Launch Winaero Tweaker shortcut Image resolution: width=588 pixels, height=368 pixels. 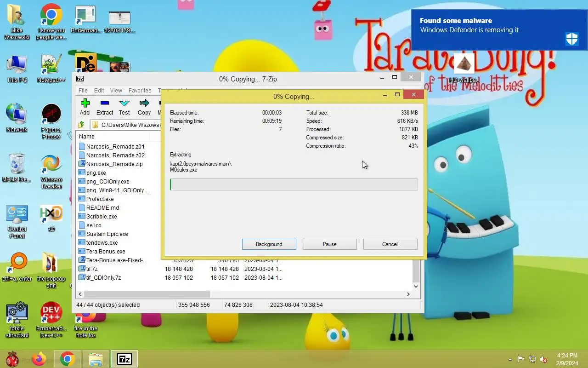pos(51,172)
